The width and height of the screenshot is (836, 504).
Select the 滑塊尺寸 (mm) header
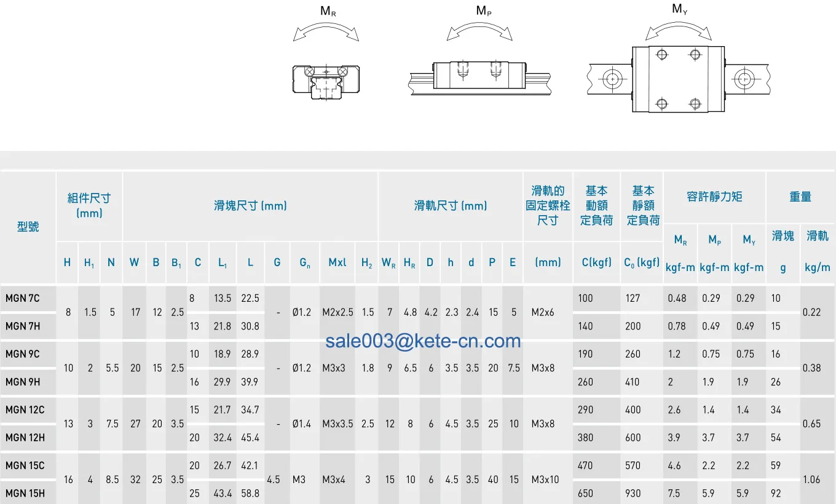(x=250, y=206)
